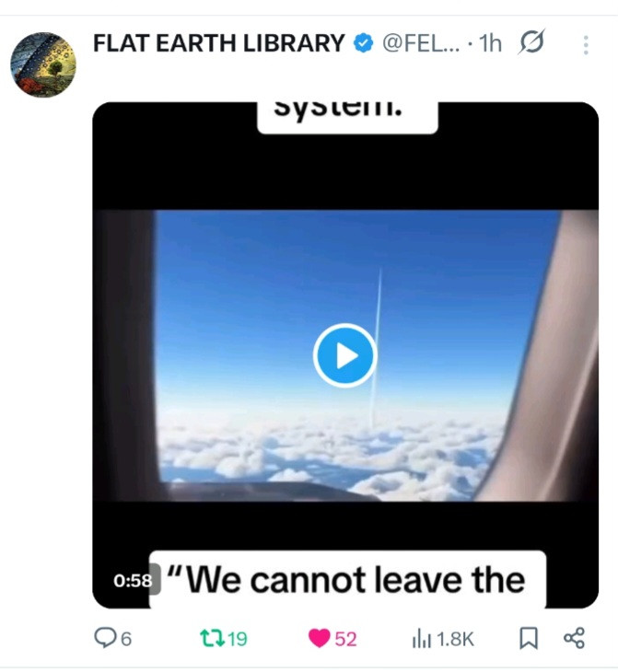The width and height of the screenshot is (618, 672).
Task: Open the @FEL... handle link
Action: [421, 43]
